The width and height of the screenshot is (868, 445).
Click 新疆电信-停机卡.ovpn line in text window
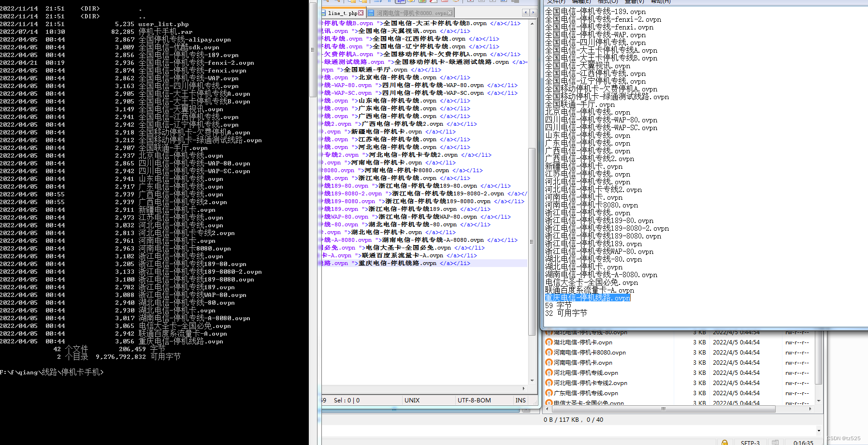[x=584, y=166]
